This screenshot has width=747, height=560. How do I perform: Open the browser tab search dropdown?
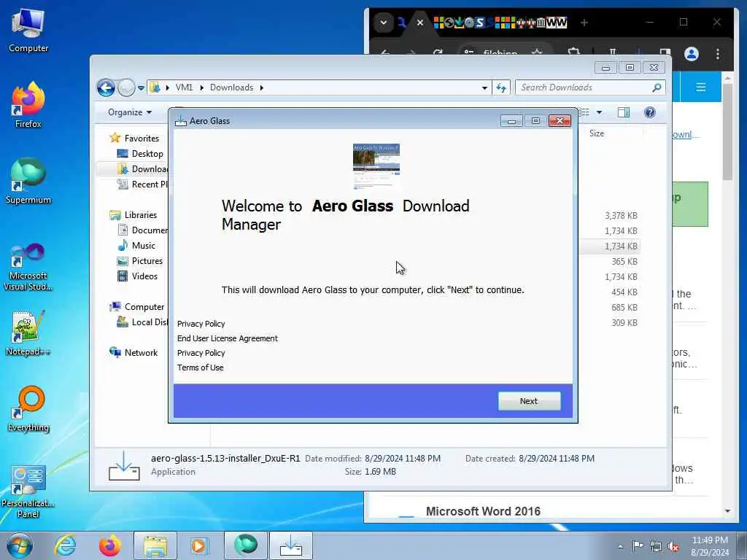[383, 23]
